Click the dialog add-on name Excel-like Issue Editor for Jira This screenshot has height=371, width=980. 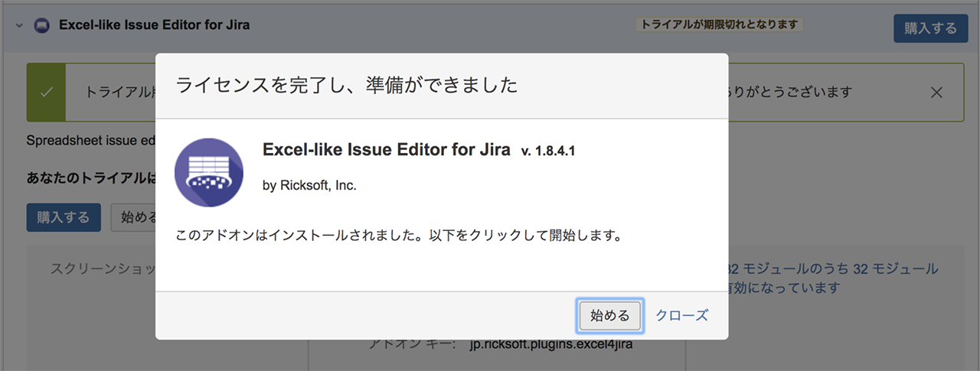[x=386, y=150]
